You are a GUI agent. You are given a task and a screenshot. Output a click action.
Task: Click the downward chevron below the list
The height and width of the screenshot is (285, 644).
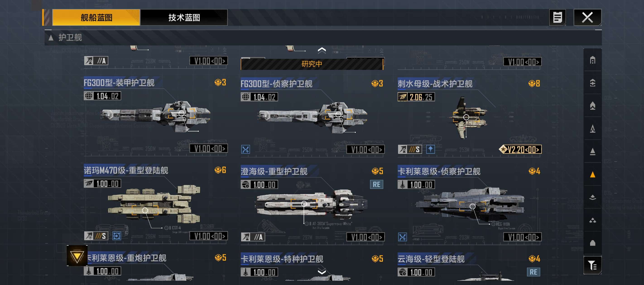(x=322, y=271)
